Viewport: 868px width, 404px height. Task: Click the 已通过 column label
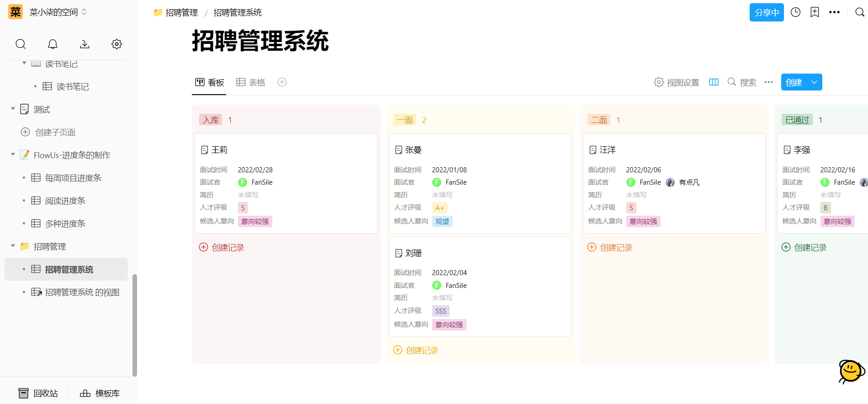pos(797,120)
